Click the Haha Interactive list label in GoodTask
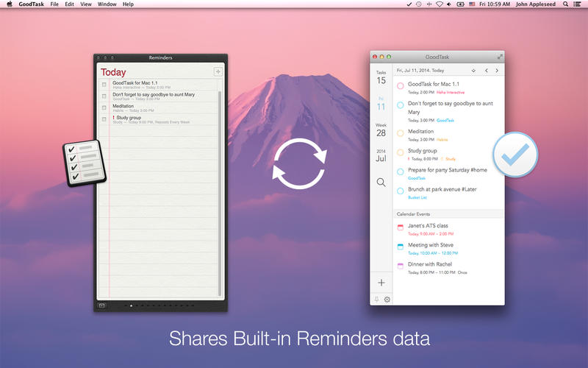 pos(451,93)
